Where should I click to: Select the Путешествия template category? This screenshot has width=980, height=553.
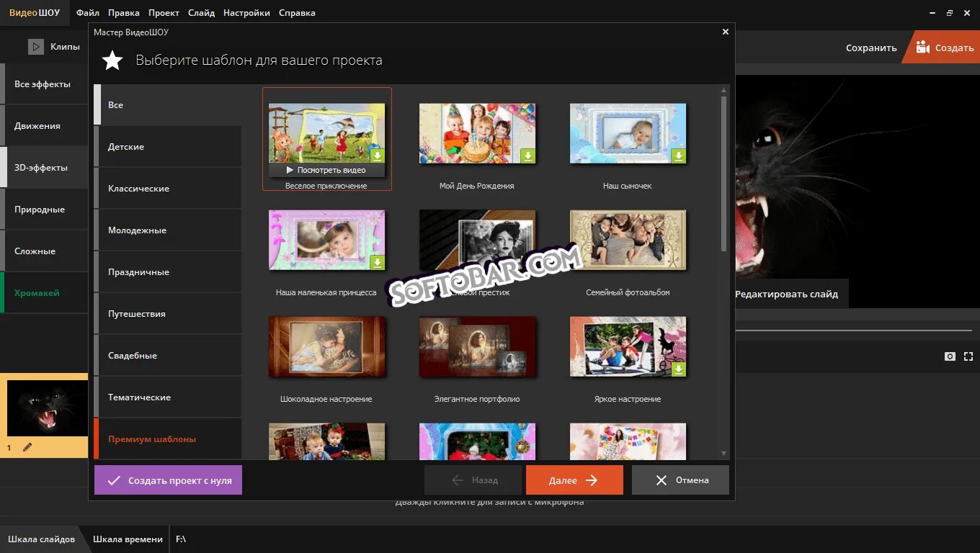tap(168, 314)
